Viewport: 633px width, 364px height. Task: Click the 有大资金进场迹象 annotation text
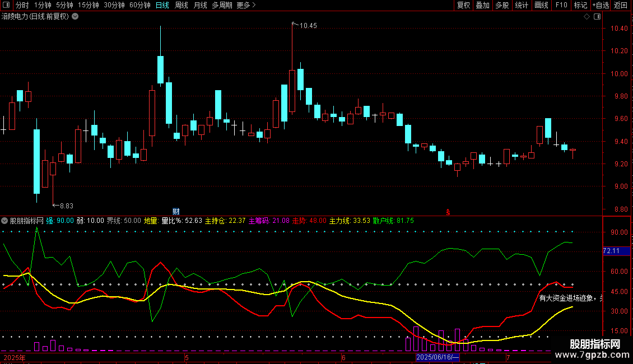[x=566, y=298]
